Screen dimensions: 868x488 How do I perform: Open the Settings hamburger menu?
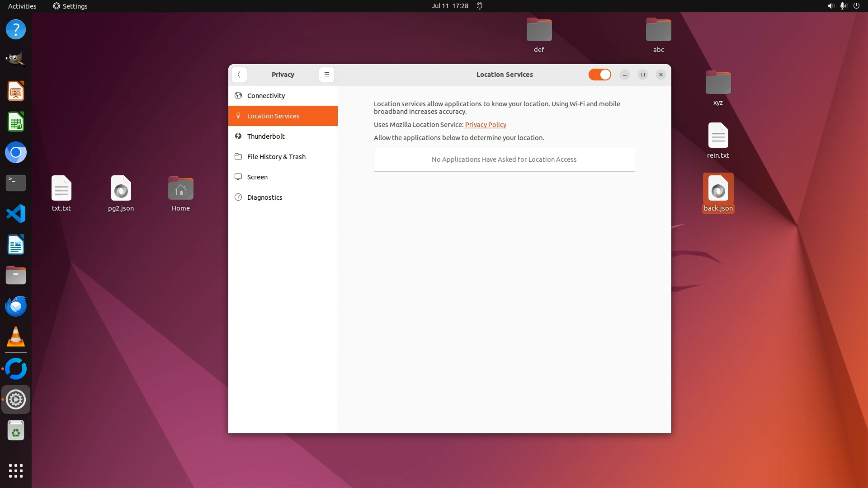326,75
